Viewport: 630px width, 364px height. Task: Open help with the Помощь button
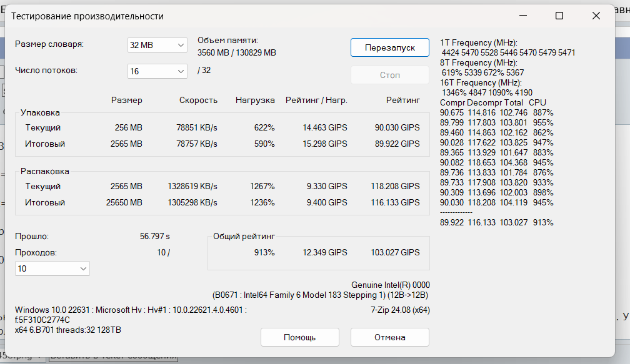[299, 337]
